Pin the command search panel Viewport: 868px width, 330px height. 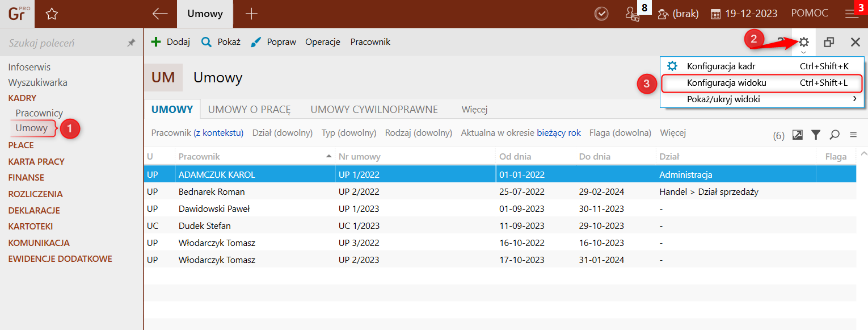131,43
